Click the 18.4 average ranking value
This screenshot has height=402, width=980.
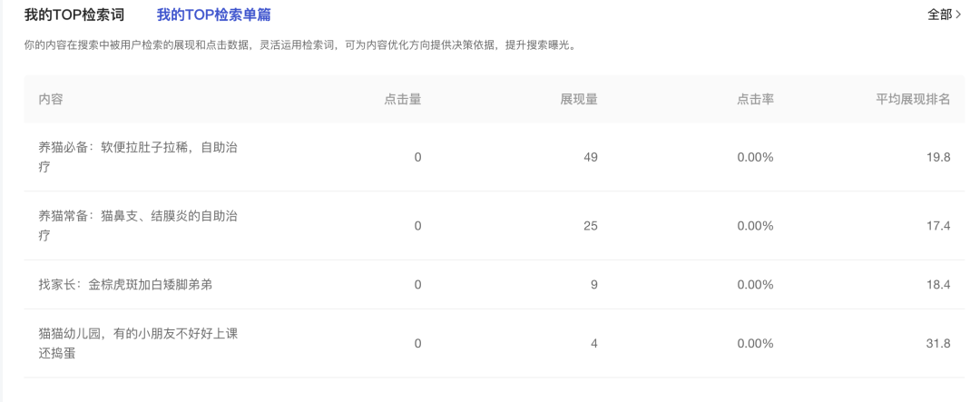[x=938, y=284]
